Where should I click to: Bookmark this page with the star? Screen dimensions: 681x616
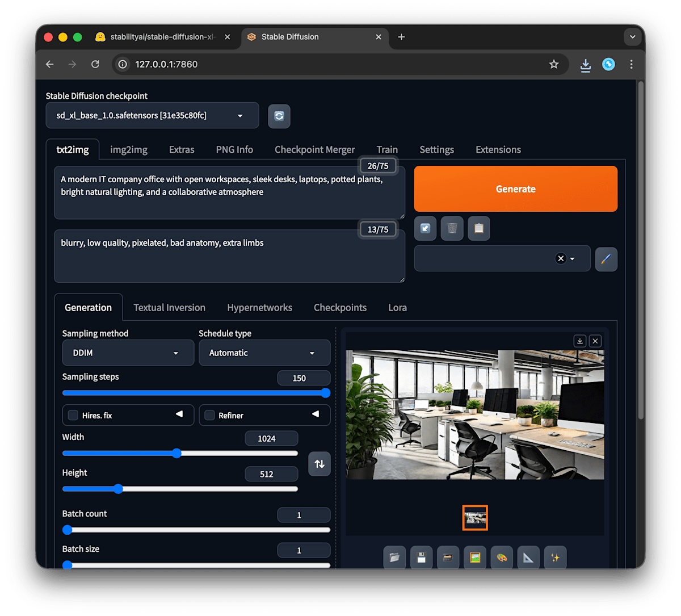click(x=554, y=64)
